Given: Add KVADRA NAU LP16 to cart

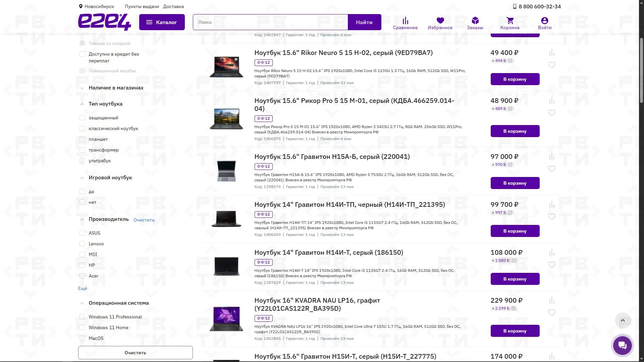Looking at the screenshot, I should [515, 331].
